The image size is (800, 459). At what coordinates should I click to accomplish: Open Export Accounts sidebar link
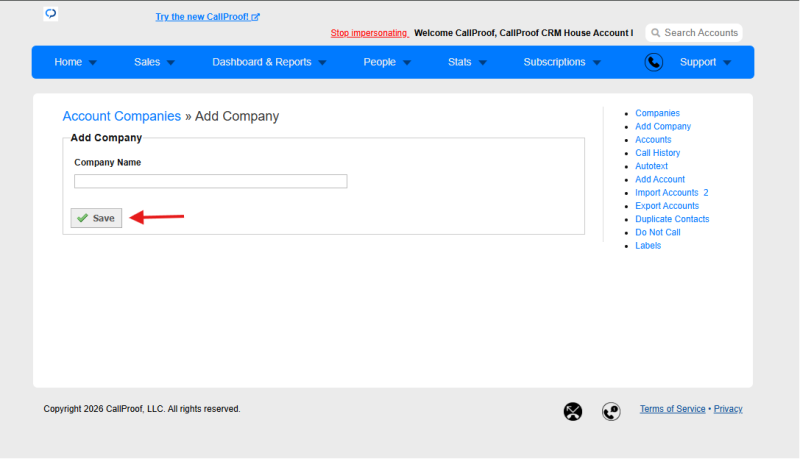point(667,206)
